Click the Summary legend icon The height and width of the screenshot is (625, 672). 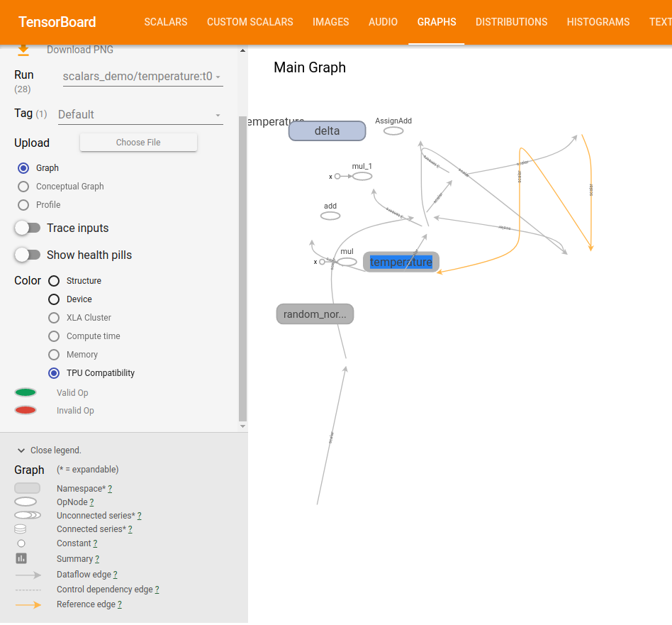(x=21, y=558)
